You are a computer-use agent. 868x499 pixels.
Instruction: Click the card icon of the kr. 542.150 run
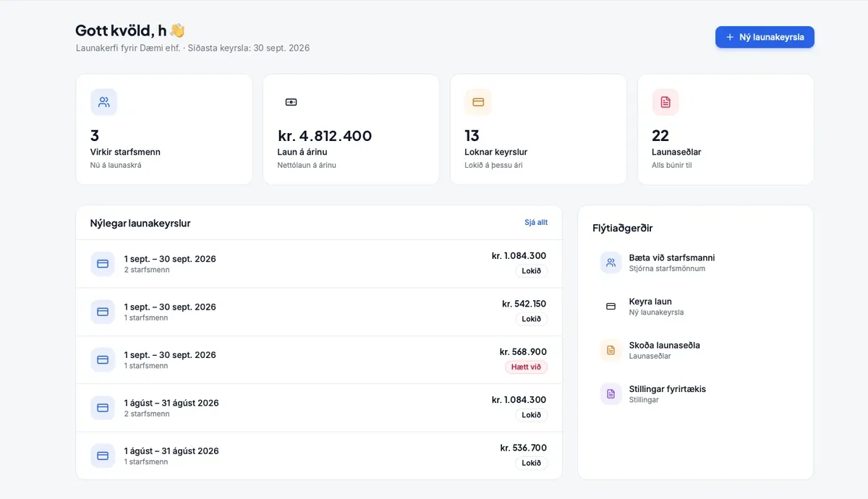coord(103,312)
